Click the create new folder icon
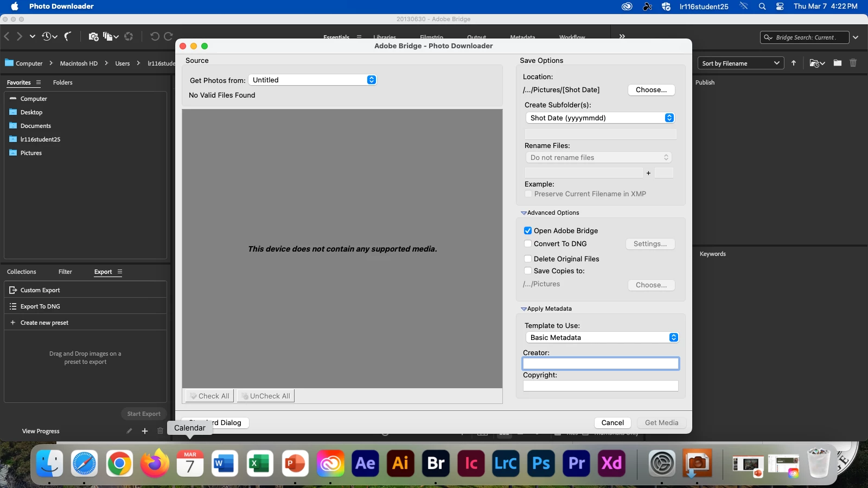The image size is (868, 488). click(x=838, y=63)
